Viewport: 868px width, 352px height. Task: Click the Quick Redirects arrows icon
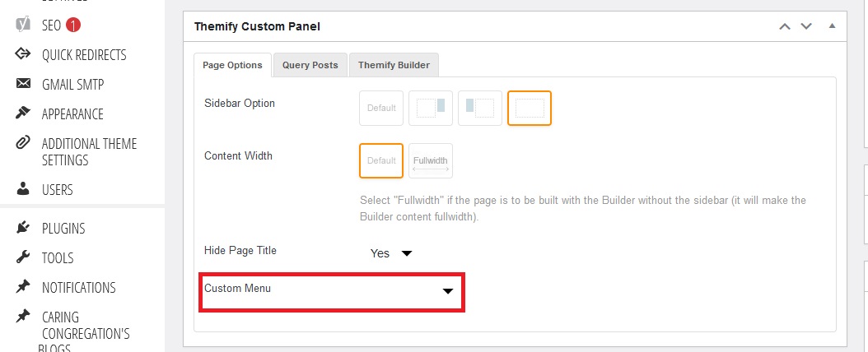point(23,55)
